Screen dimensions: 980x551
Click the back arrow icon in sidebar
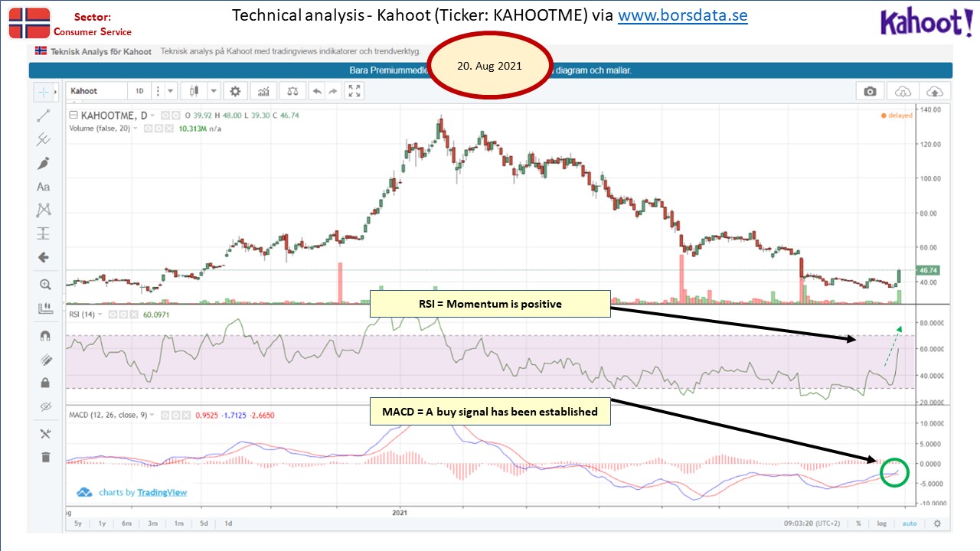point(44,258)
